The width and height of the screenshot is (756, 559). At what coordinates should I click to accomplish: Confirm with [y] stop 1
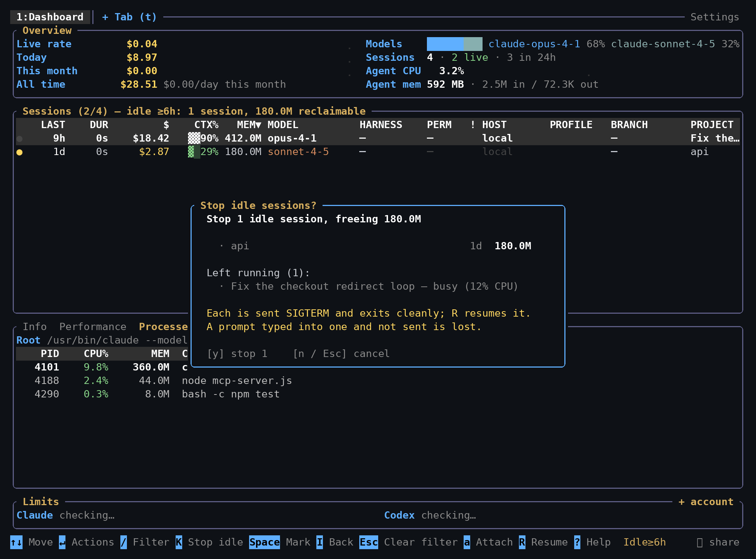click(x=237, y=353)
